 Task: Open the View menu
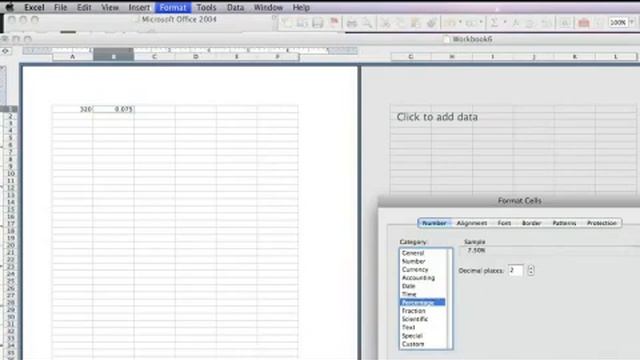coord(110,7)
